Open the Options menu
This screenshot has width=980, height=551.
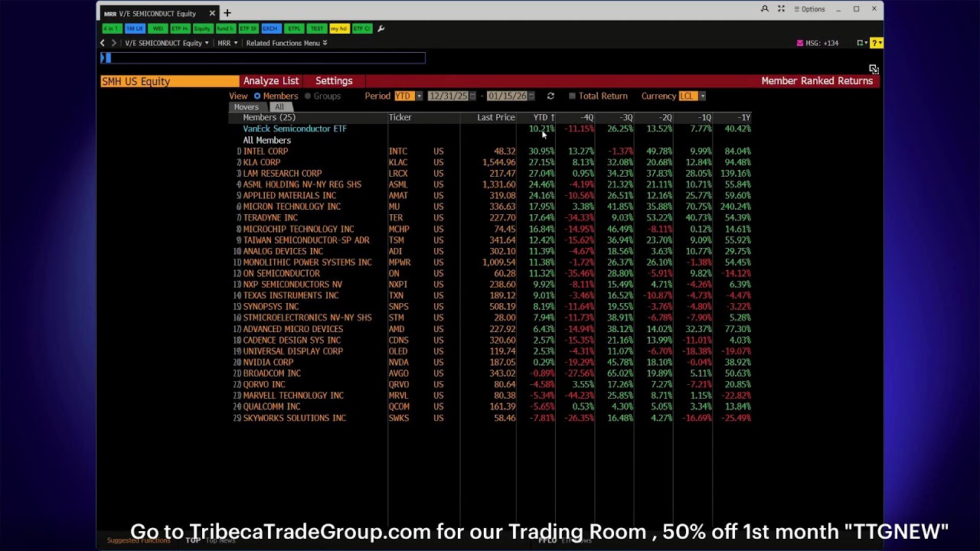point(809,9)
